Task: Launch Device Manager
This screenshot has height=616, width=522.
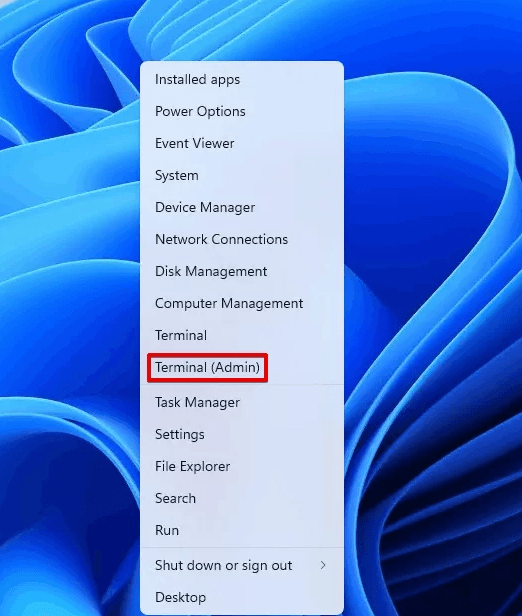Action: [242, 207]
